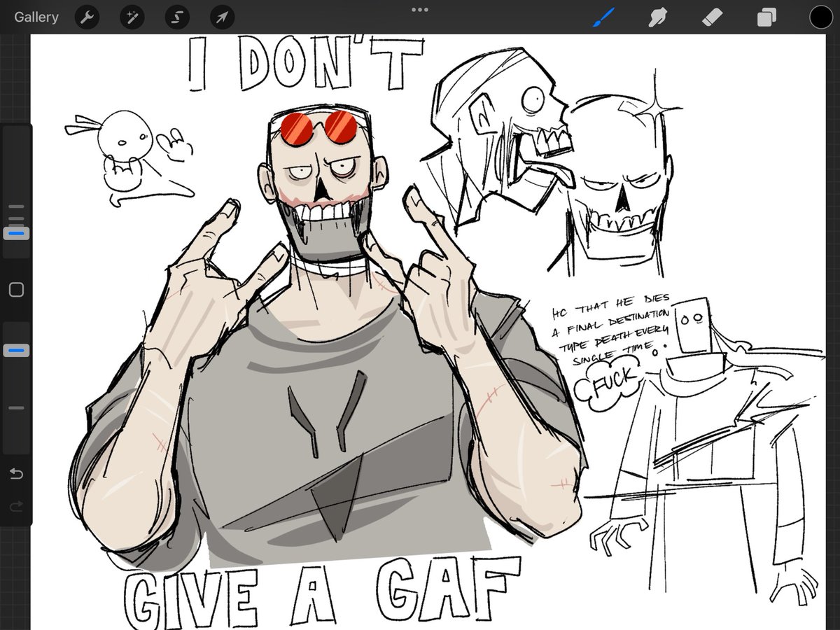The image size is (840, 630).
Task: Open the Actions wrench menu
Action: 85,17
